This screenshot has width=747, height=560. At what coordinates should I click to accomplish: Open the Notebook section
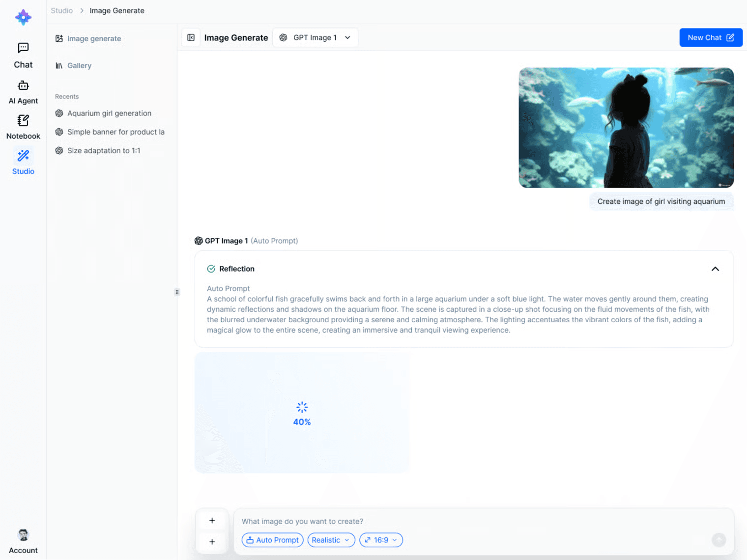tap(23, 127)
